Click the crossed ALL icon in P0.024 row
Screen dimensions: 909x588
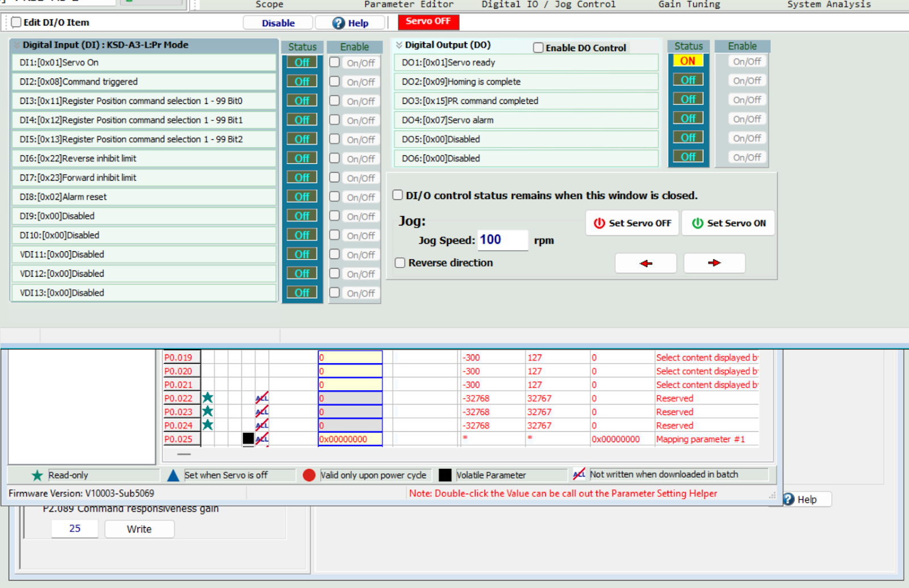tap(262, 425)
